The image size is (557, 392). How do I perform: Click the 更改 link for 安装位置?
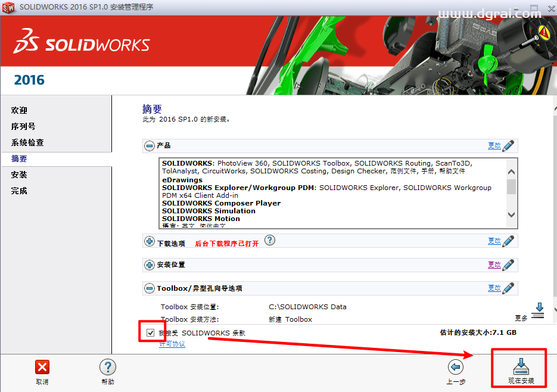(x=494, y=265)
